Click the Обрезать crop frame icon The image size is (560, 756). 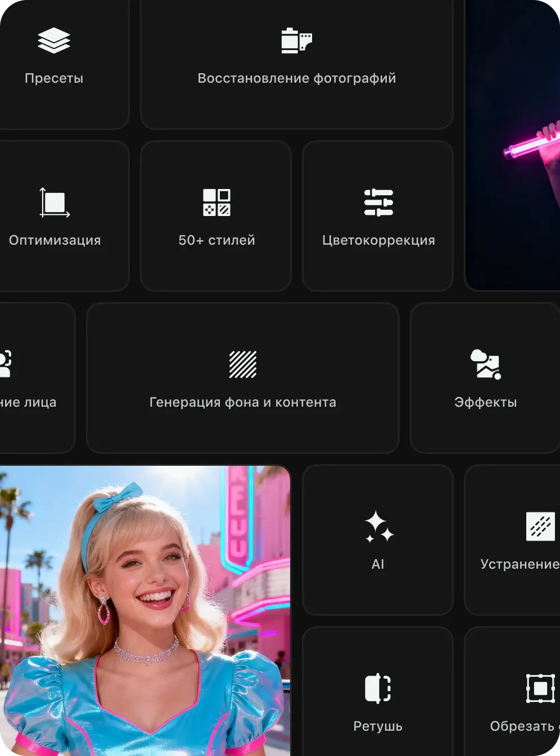540,688
